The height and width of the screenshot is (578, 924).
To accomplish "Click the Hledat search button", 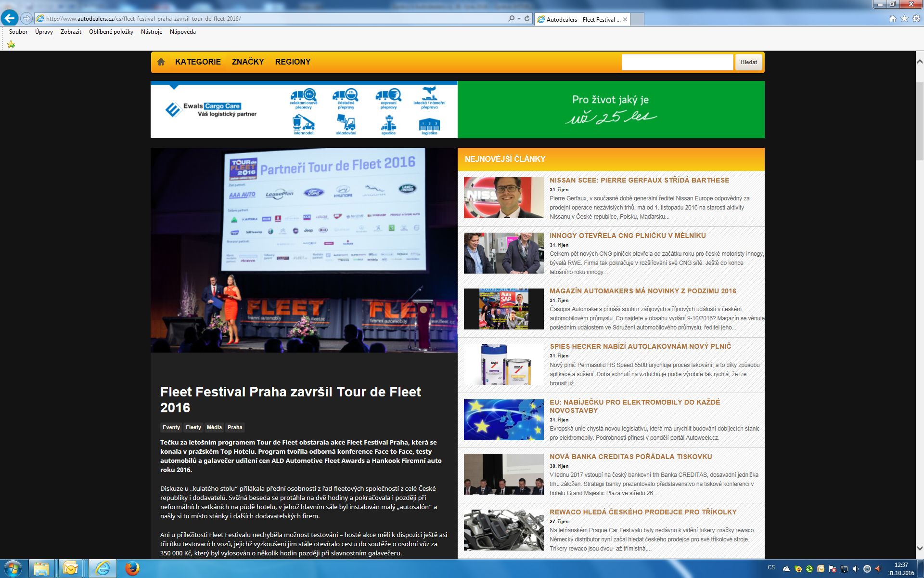I will coord(749,62).
